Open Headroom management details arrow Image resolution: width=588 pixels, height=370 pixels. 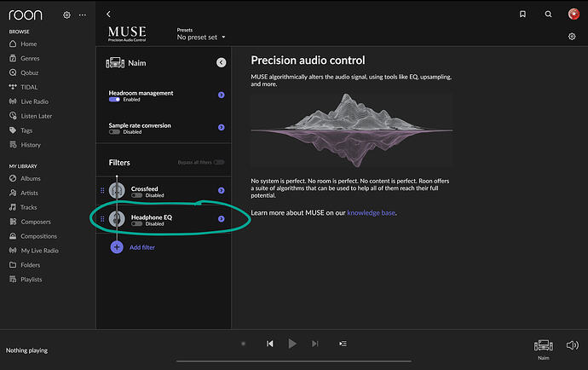222,95
